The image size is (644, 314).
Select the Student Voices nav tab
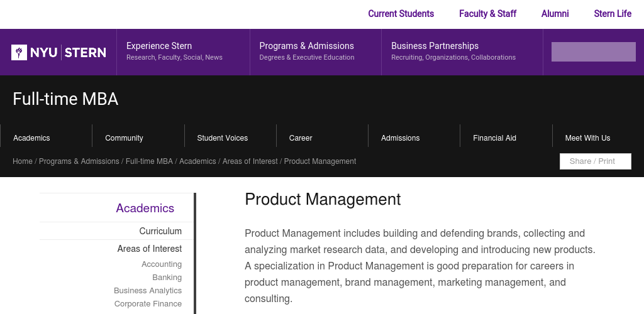click(222, 138)
